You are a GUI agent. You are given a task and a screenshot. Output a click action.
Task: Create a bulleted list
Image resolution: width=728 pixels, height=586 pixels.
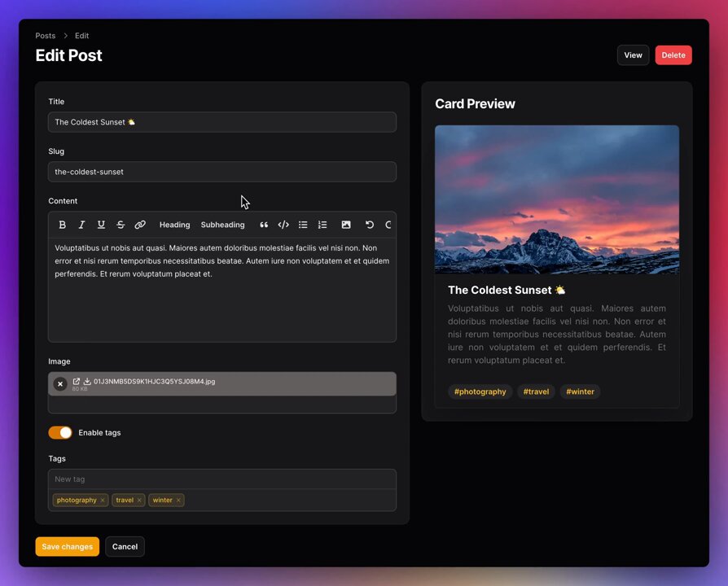click(303, 225)
